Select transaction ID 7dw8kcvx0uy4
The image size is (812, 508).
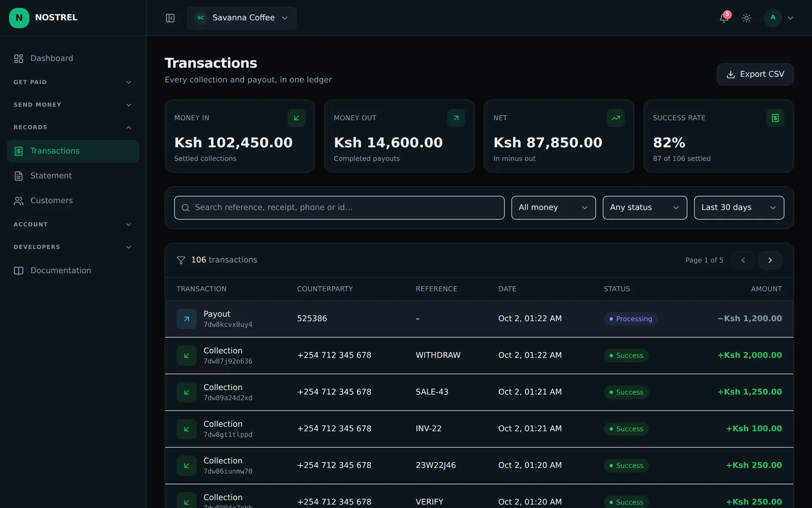coord(228,325)
